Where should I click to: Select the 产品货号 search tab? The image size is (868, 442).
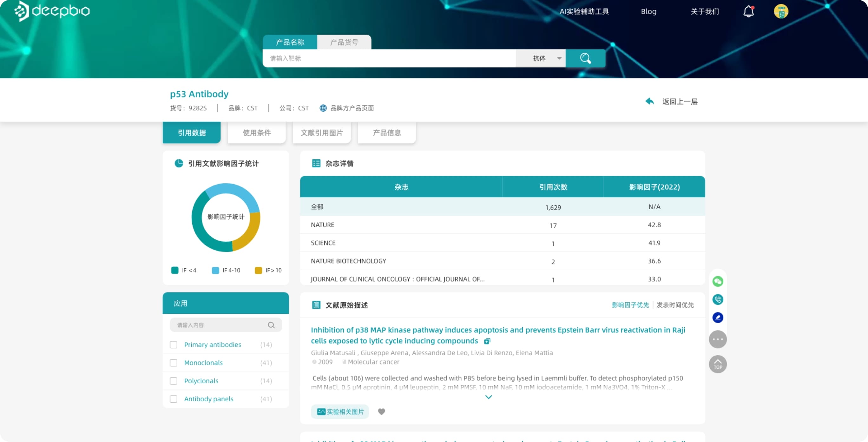point(344,42)
